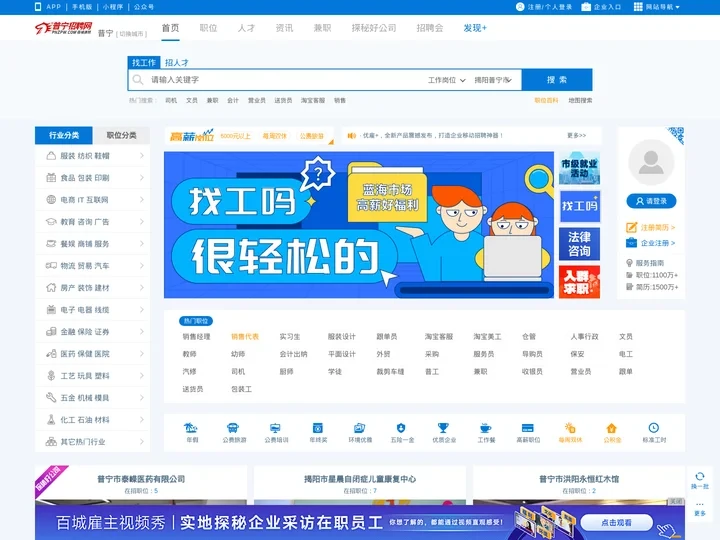Expand 教育 咨询 广告 category
This screenshot has width=720, height=540.
click(x=92, y=222)
